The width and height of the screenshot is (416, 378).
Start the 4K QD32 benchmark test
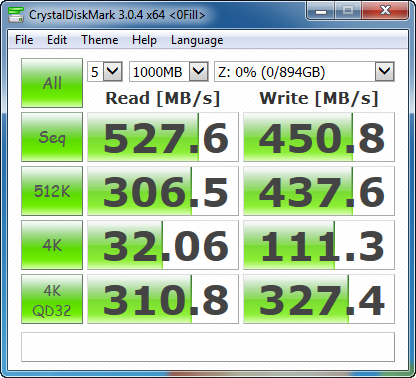click(x=52, y=299)
